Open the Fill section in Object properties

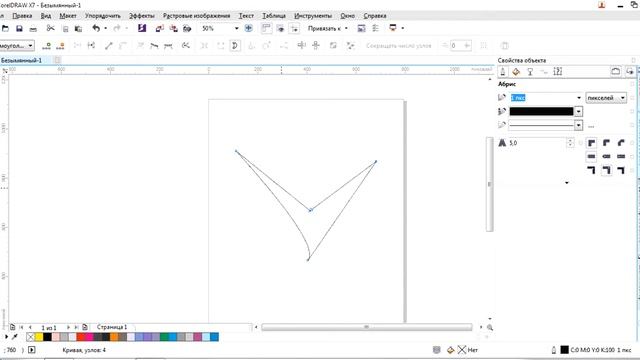[516, 72]
